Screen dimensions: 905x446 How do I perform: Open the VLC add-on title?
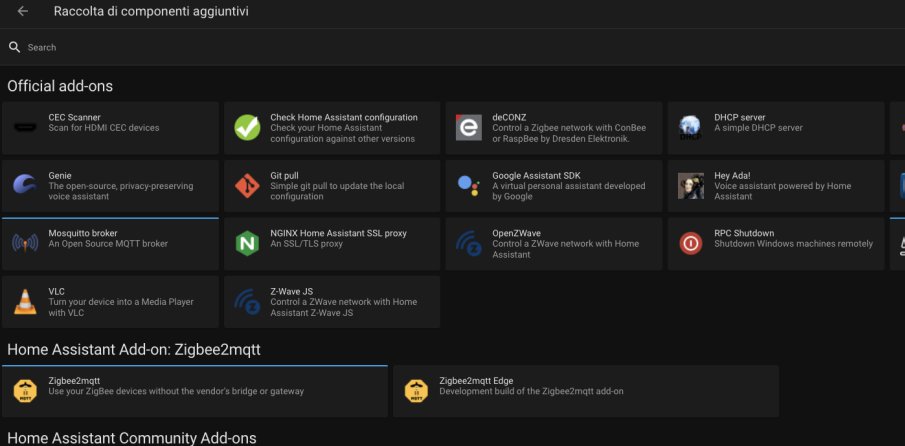point(57,291)
